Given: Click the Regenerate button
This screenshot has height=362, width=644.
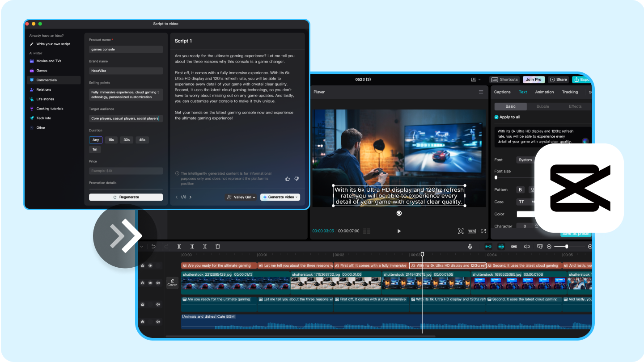Looking at the screenshot, I should pos(126,197).
